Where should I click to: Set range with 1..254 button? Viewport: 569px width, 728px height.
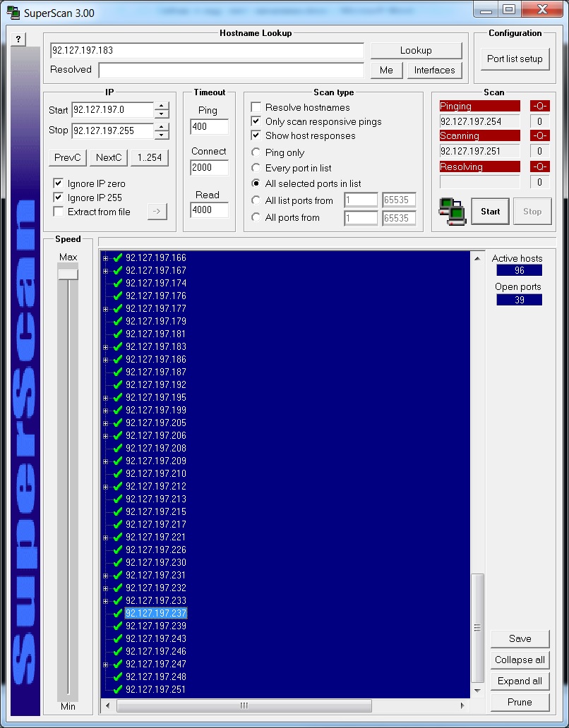pyautogui.click(x=150, y=157)
